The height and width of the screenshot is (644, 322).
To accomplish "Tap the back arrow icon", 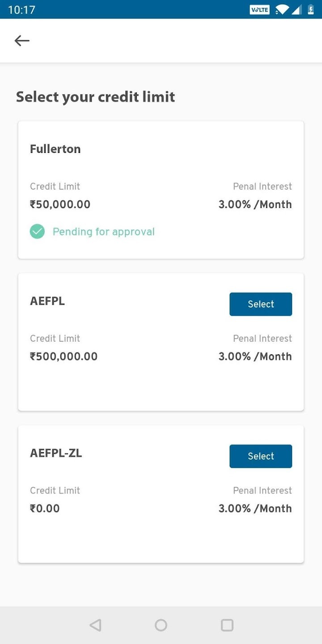I will pos(22,41).
